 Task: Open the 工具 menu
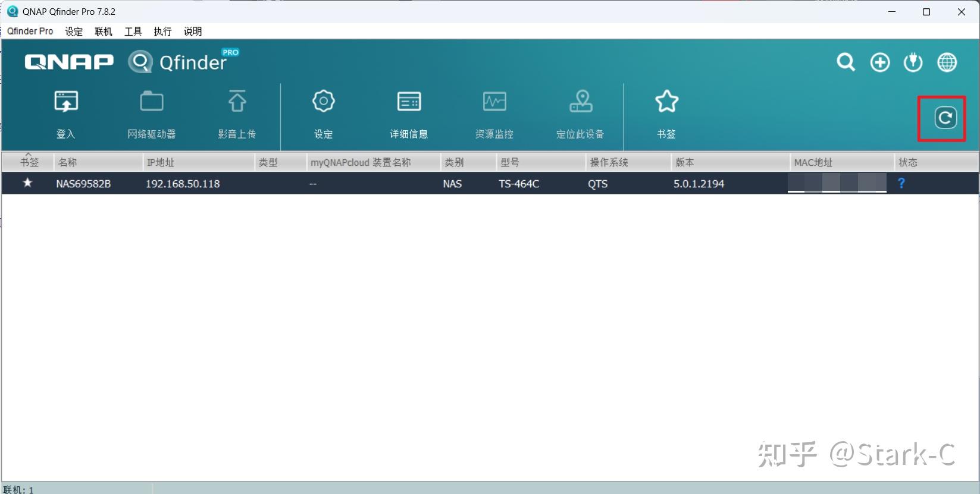[133, 31]
